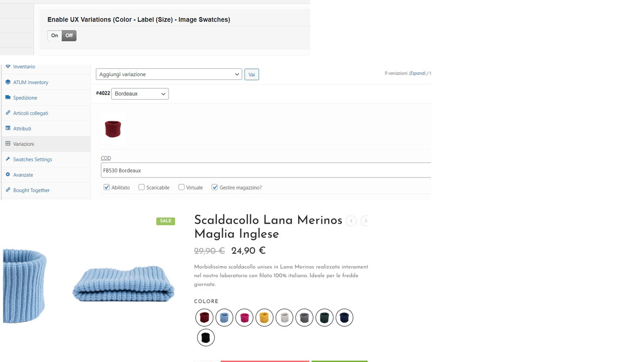Click the Variazioni grid icon
The height and width of the screenshot is (362, 644).
tap(8, 143)
